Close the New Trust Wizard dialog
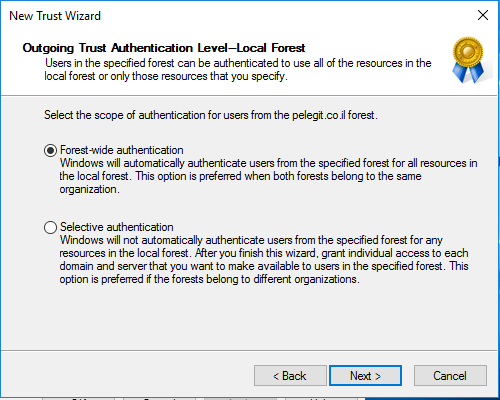 tap(483, 15)
